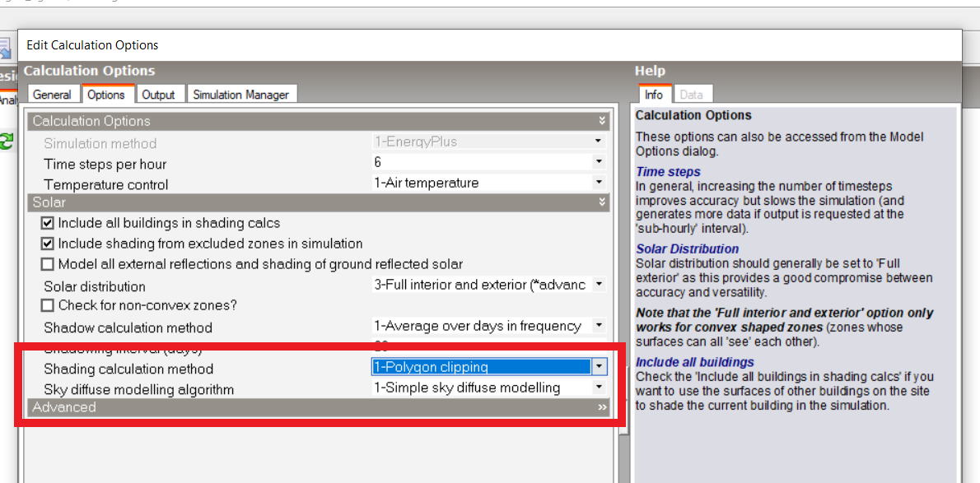Click the 'Time steps' help heading
The height and width of the screenshot is (483, 980).
[668, 171]
